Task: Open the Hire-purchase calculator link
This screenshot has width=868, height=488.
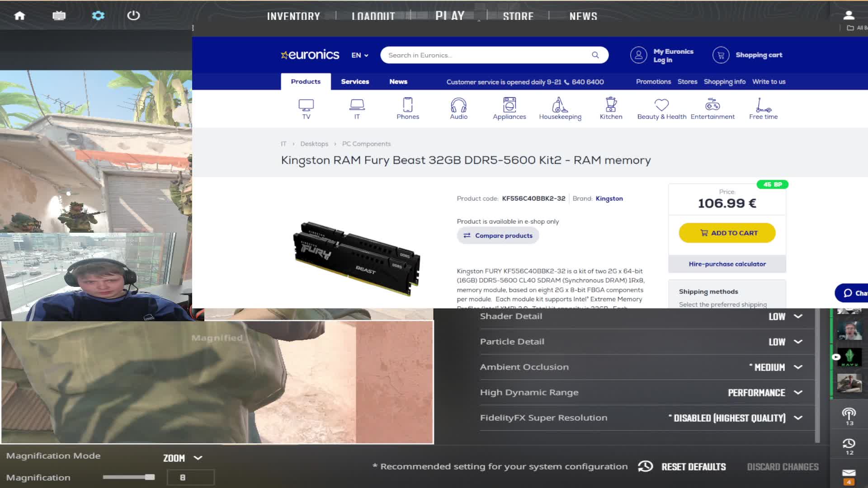Action: coord(727,264)
